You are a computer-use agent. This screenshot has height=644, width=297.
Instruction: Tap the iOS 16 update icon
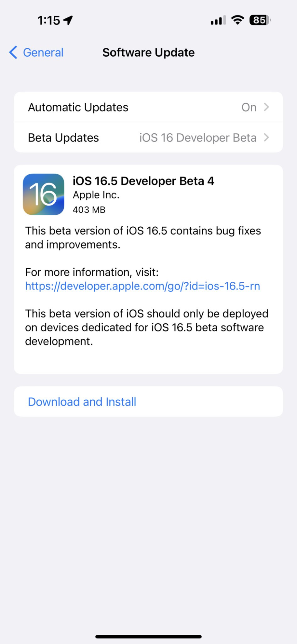click(x=43, y=194)
